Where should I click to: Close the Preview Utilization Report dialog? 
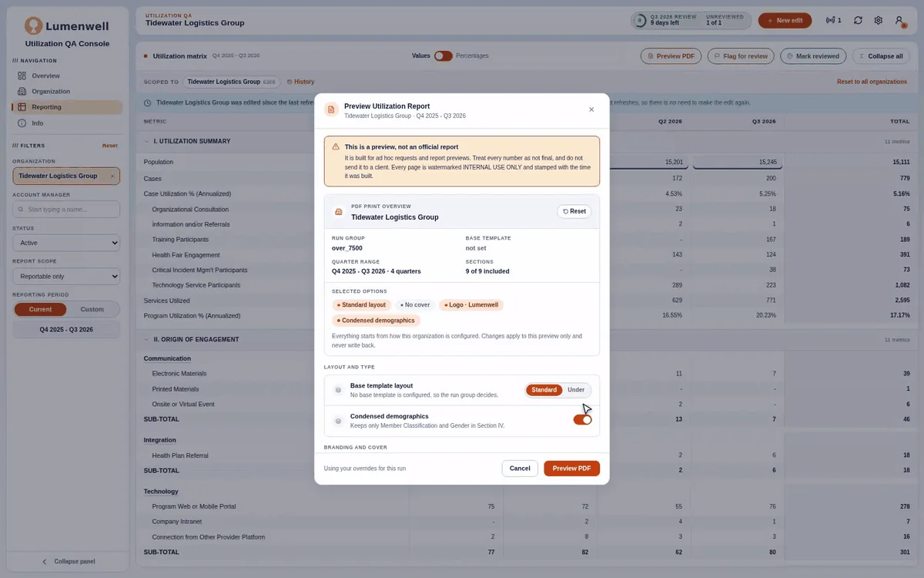point(591,109)
